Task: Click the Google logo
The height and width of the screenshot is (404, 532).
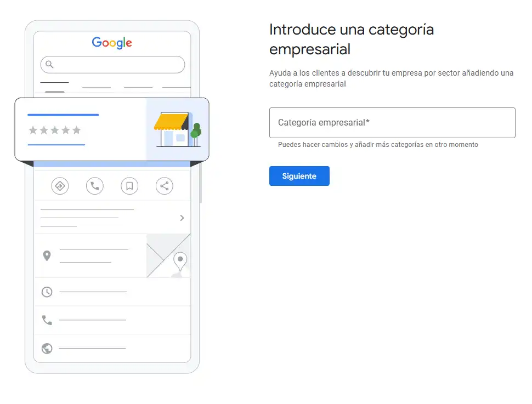Action: click(x=111, y=43)
